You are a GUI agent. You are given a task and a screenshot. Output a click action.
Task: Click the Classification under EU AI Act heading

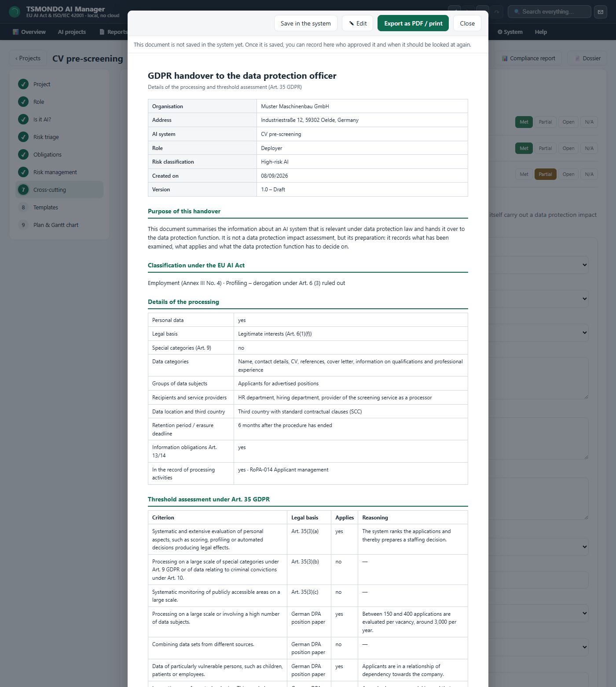coord(196,265)
